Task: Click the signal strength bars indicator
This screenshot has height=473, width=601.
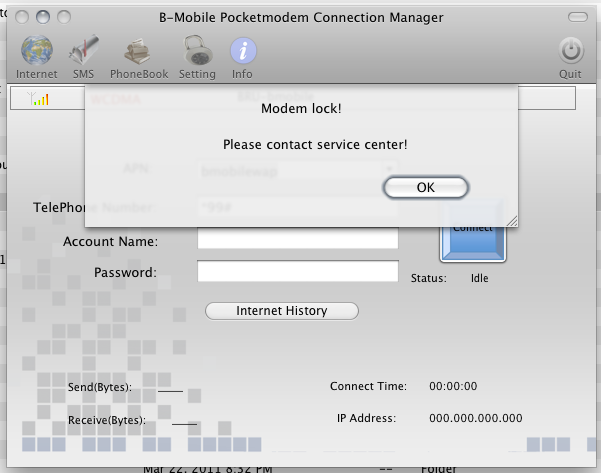Action: click(41, 99)
